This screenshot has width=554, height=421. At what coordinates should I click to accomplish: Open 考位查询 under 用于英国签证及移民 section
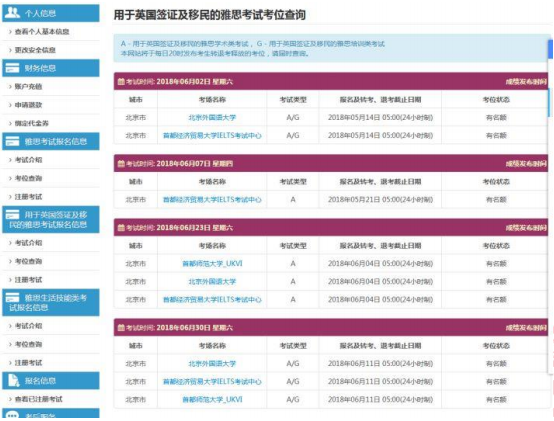(x=28, y=261)
